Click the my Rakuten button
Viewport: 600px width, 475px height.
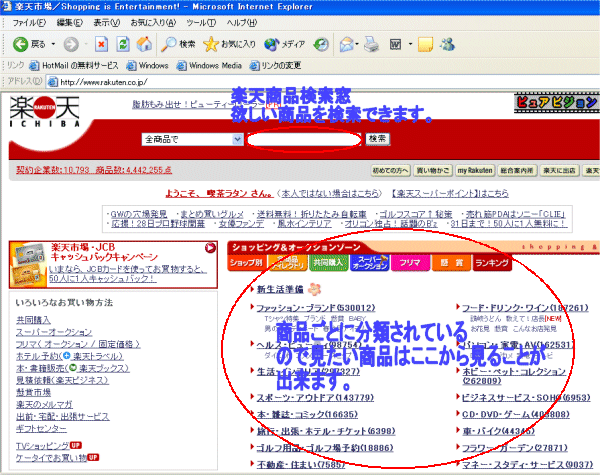475,171
